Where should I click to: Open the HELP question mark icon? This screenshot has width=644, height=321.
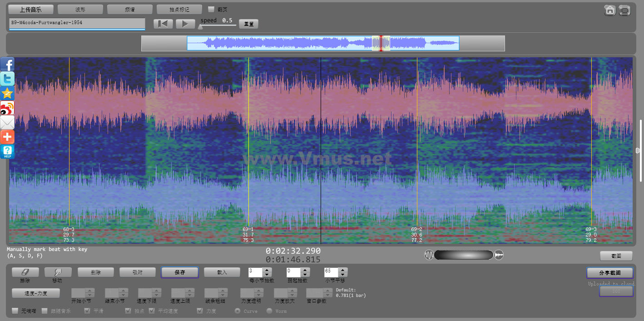pos(7,151)
